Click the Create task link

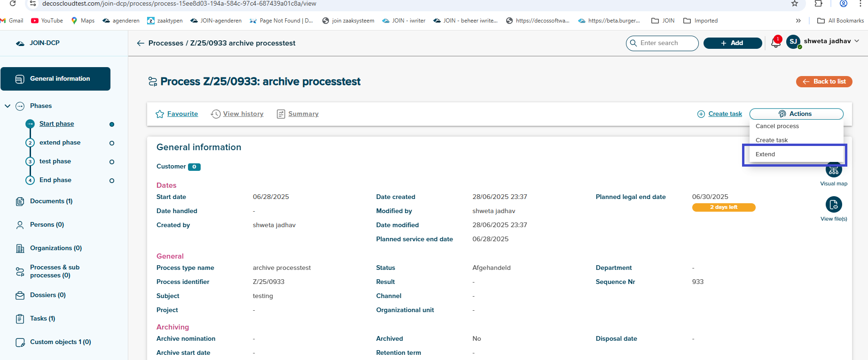click(725, 114)
